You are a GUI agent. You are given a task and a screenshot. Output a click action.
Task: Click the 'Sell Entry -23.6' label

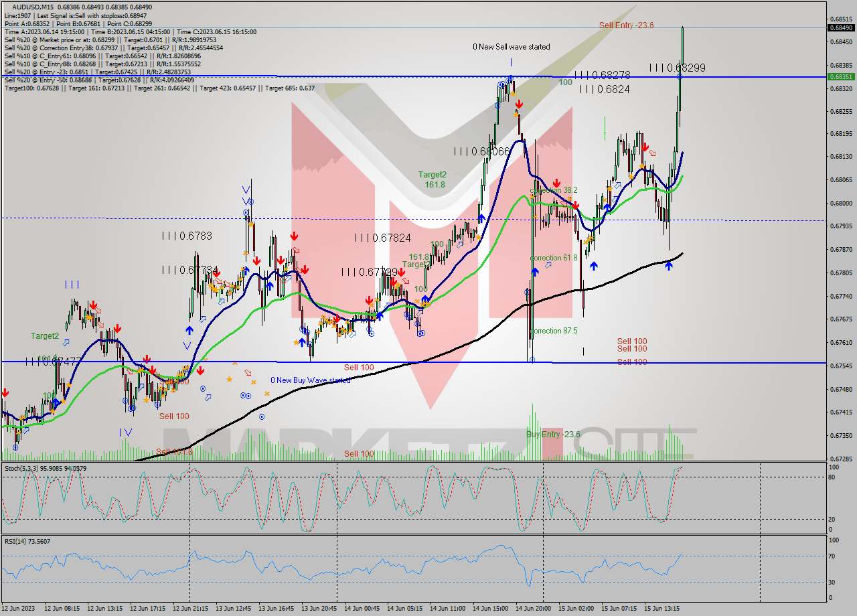tap(626, 25)
